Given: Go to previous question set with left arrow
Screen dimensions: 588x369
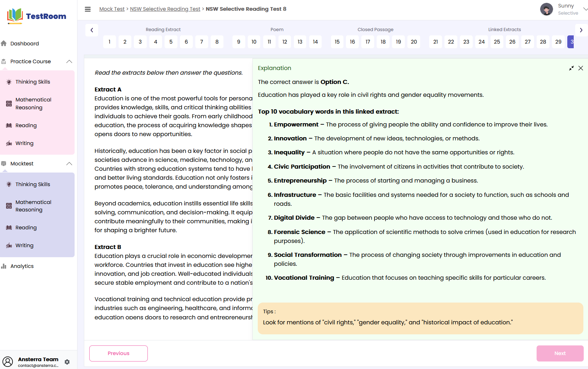Looking at the screenshot, I should coord(92,30).
